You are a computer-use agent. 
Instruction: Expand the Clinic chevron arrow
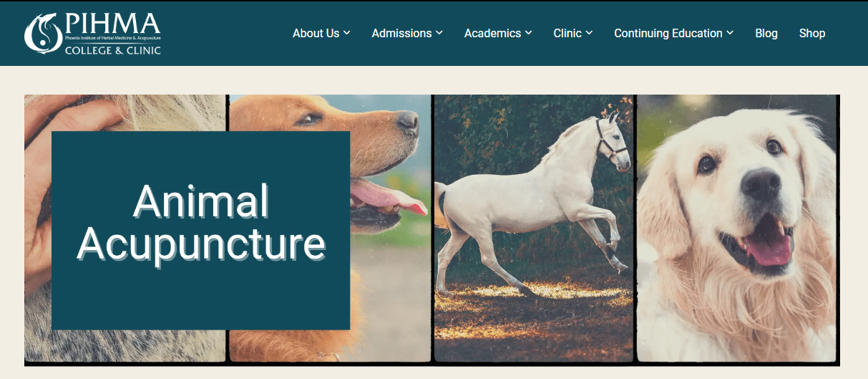(x=589, y=33)
